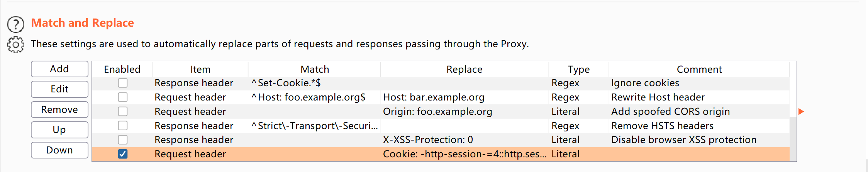Uncheck the enabled Cookie request header rule
Image resolution: width=868 pixels, height=172 pixels.
click(x=123, y=154)
